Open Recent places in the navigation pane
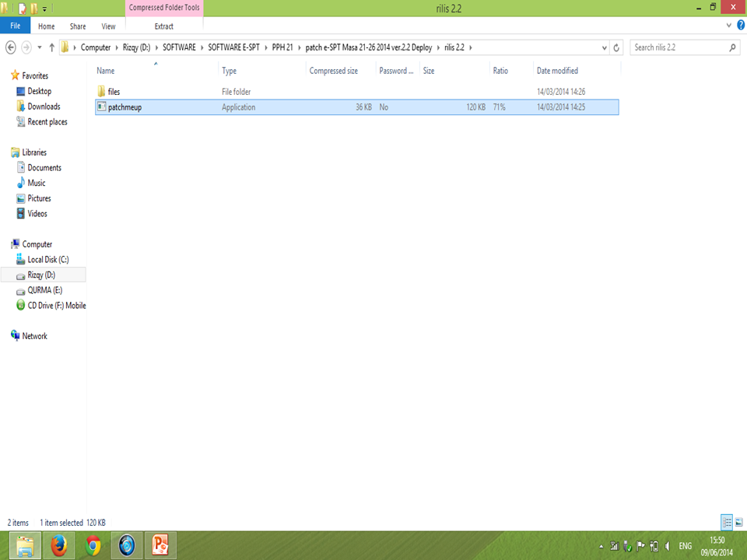 pyautogui.click(x=47, y=122)
